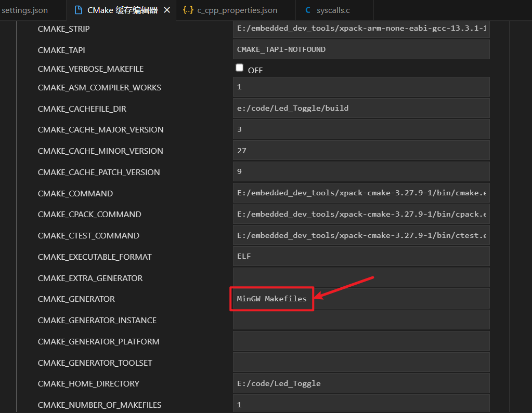532x413 pixels.
Task: Click the CMAKE_CACHE_MINOR_VERSION label
Action: pyautogui.click(x=100, y=151)
